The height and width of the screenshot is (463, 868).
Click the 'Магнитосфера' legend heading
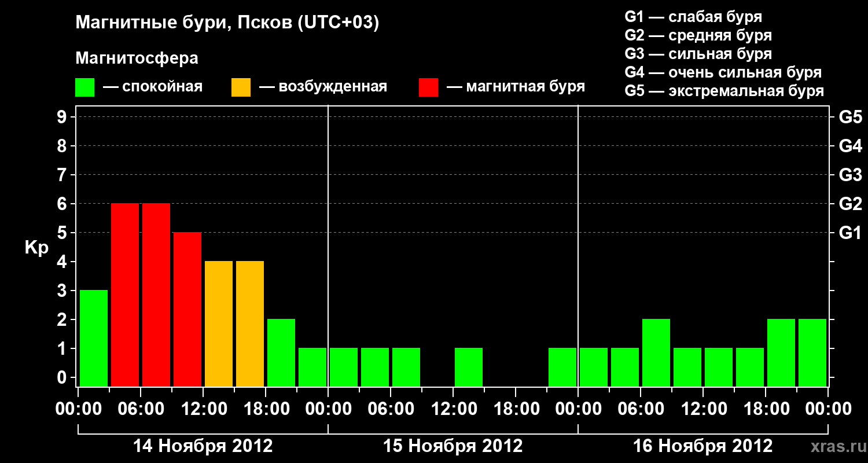(137, 58)
